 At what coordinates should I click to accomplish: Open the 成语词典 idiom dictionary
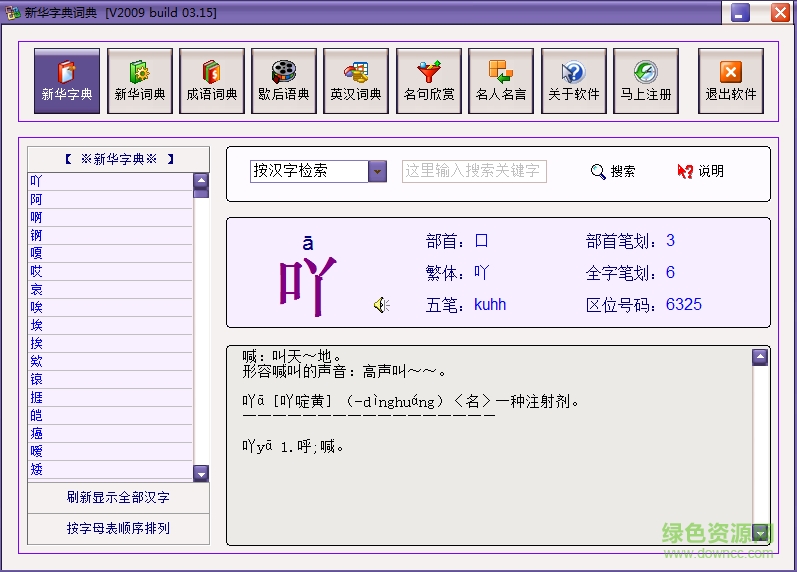pos(212,81)
